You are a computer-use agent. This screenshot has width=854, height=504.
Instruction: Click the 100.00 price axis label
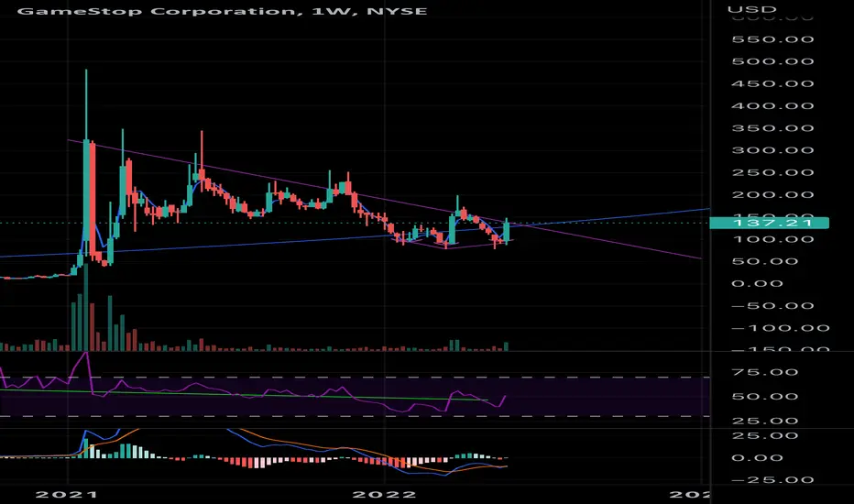point(772,240)
